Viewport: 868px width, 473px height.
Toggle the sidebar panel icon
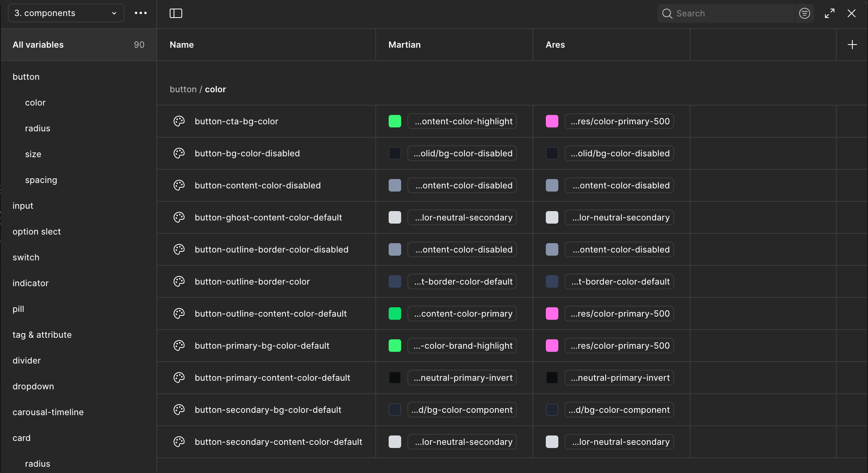[176, 13]
